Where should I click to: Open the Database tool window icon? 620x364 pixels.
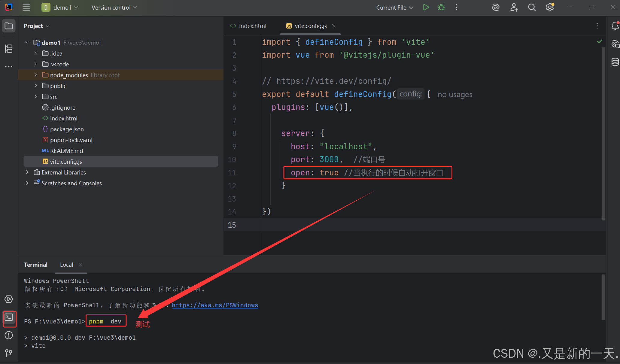[x=615, y=62]
